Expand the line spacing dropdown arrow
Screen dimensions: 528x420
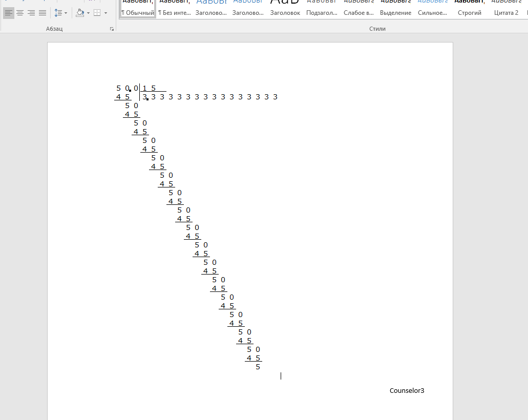66,13
